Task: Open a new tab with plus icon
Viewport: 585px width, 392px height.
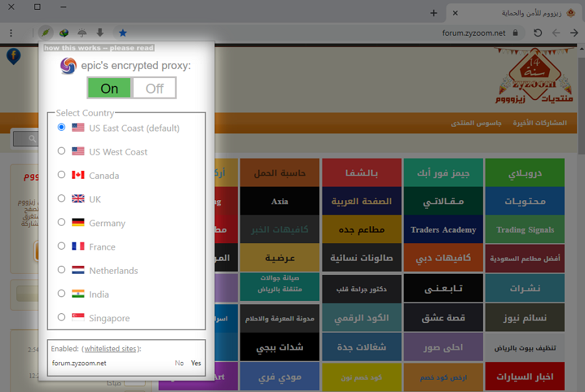Action: click(434, 13)
